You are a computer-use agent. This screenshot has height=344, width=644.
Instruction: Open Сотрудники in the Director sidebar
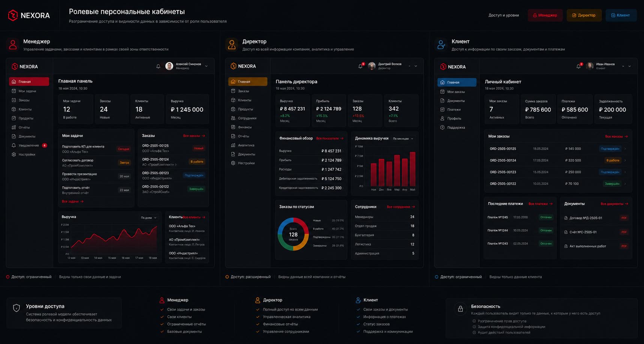pos(248,118)
